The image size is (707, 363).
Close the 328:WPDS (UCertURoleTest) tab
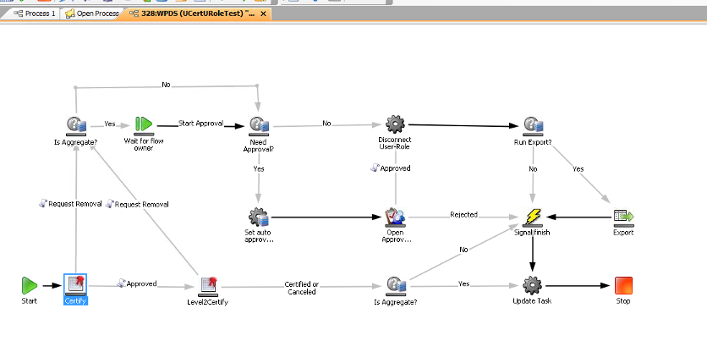[x=263, y=14]
